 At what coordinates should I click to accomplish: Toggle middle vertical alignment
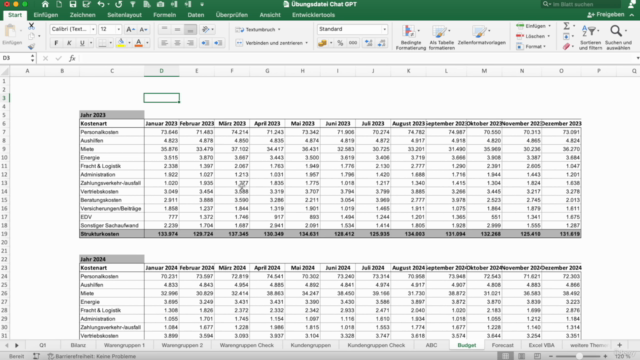click(x=177, y=29)
